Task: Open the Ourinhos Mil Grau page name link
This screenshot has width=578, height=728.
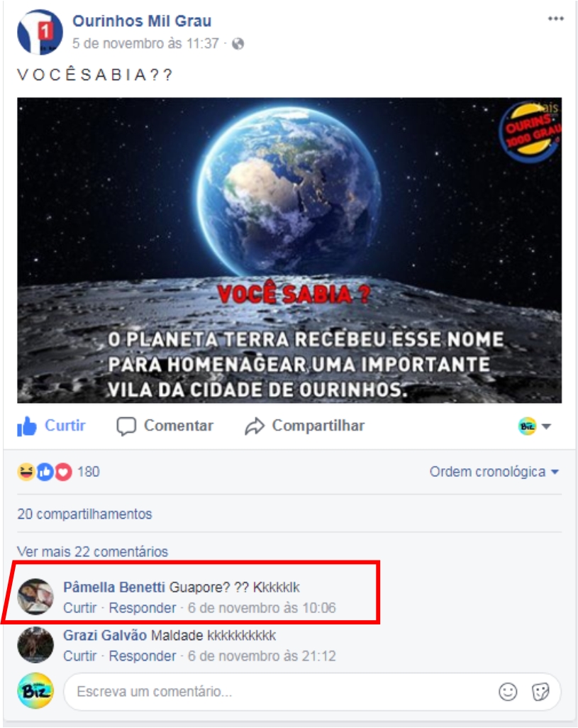Action: click(x=142, y=21)
